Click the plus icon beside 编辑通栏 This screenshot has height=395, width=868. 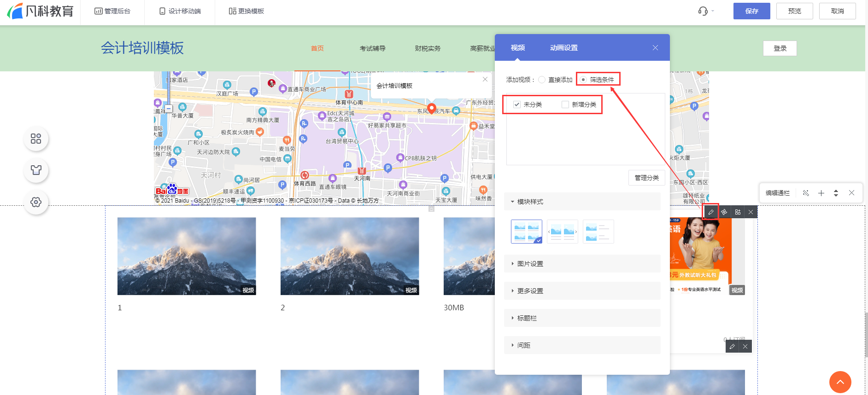click(x=821, y=193)
